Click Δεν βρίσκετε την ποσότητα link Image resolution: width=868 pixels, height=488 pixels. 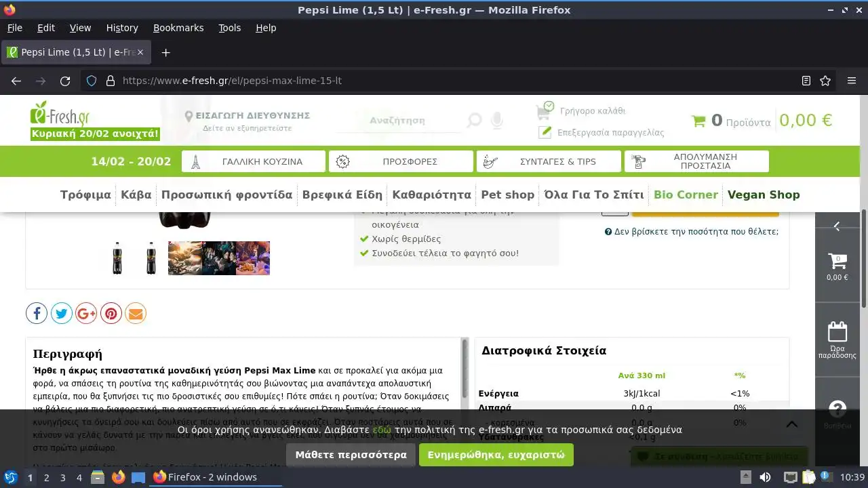[x=692, y=232]
